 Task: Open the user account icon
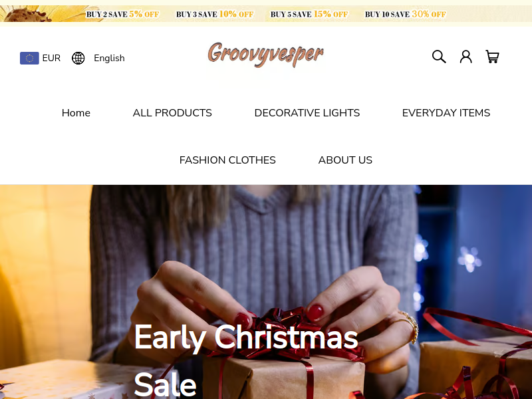(x=465, y=57)
